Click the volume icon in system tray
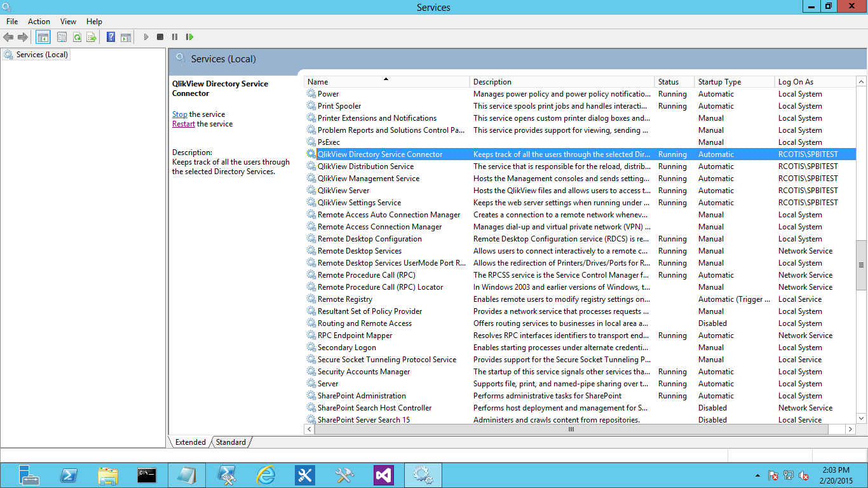 tap(803, 475)
